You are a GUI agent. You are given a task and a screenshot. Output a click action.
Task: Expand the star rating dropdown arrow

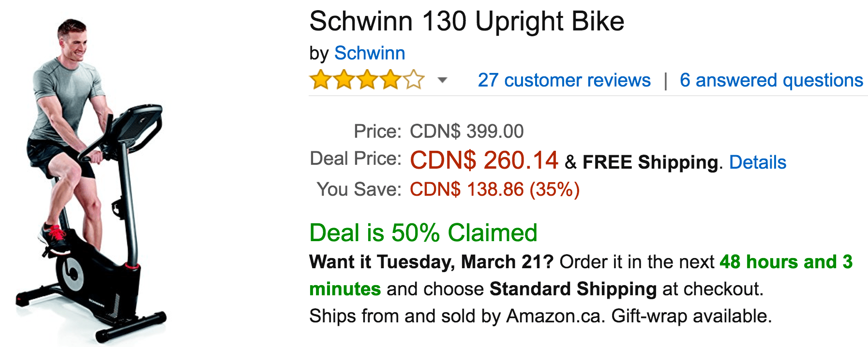pyautogui.click(x=442, y=80)
